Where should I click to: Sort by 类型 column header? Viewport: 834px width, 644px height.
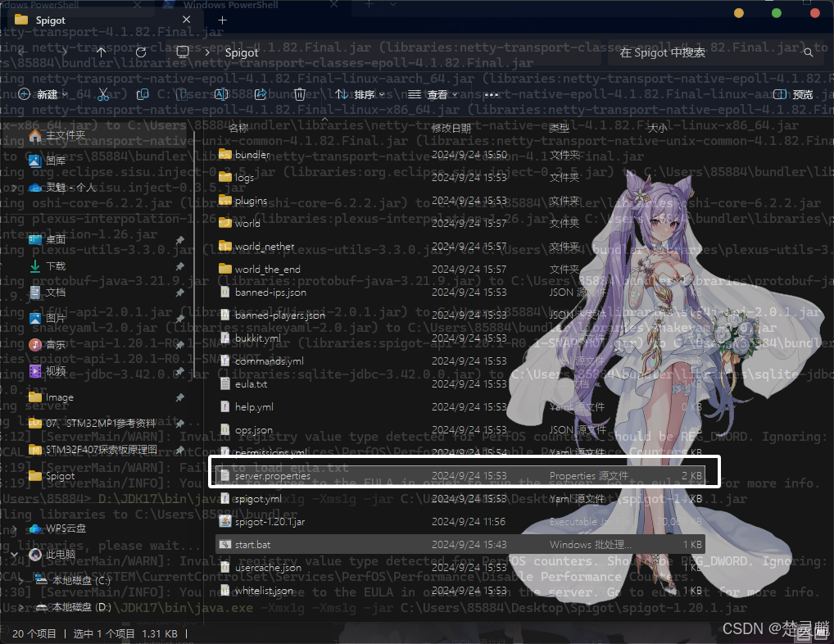[559, 128]
